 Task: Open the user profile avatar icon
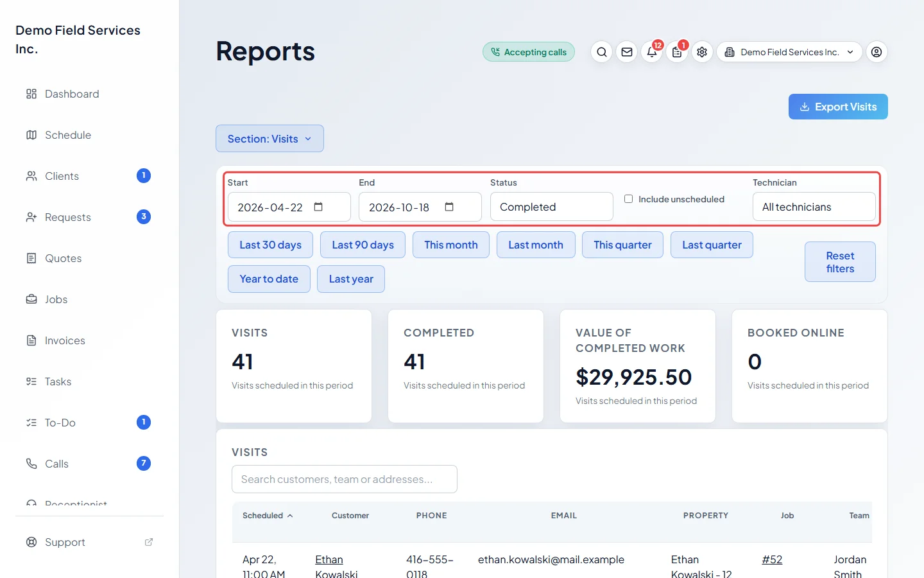pyautogui.click(x=877, y=52)
